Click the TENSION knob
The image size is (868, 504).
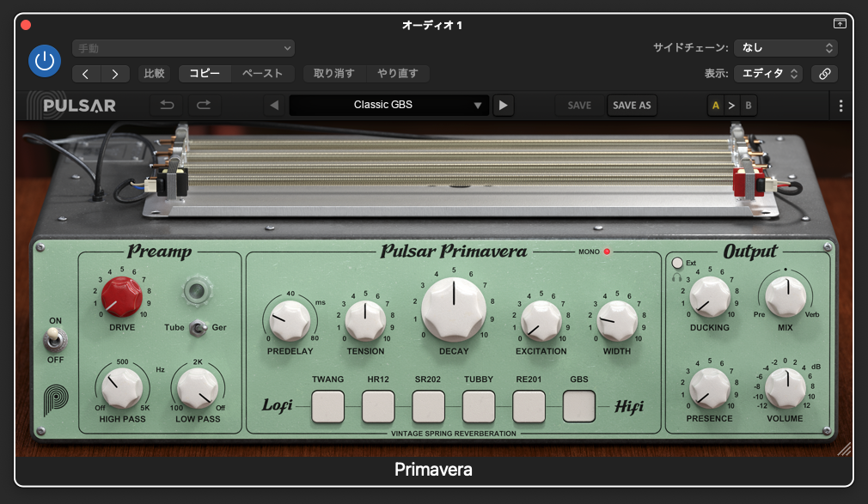click(365, 321)
